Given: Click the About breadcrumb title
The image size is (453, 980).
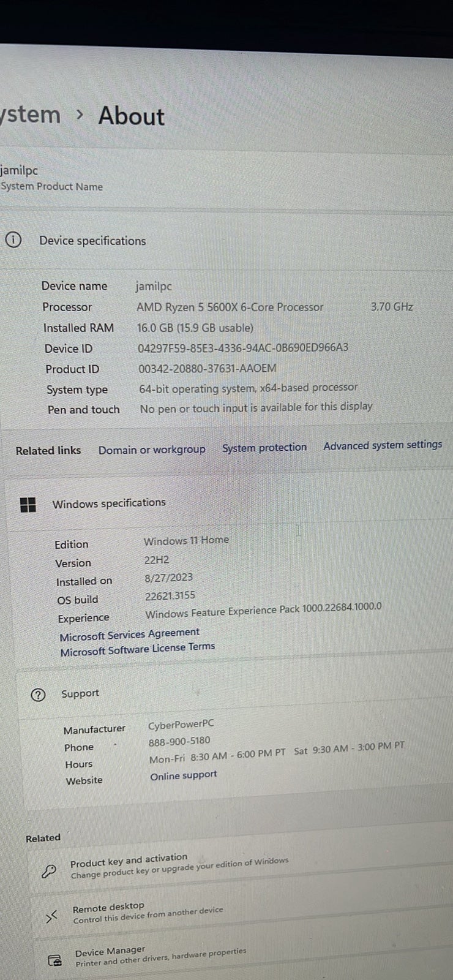Looking at the screenshot, I should pyautogui.click(x=132, y=116).
